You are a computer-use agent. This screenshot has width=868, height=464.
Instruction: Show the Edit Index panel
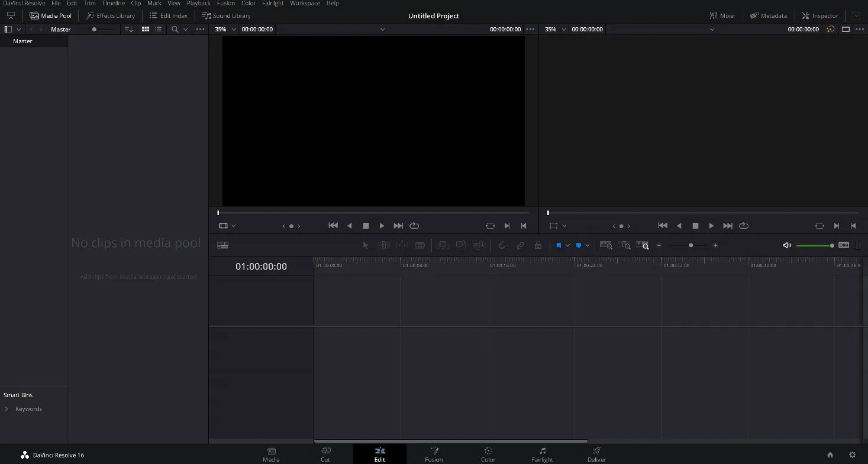[x=169, y=15]
